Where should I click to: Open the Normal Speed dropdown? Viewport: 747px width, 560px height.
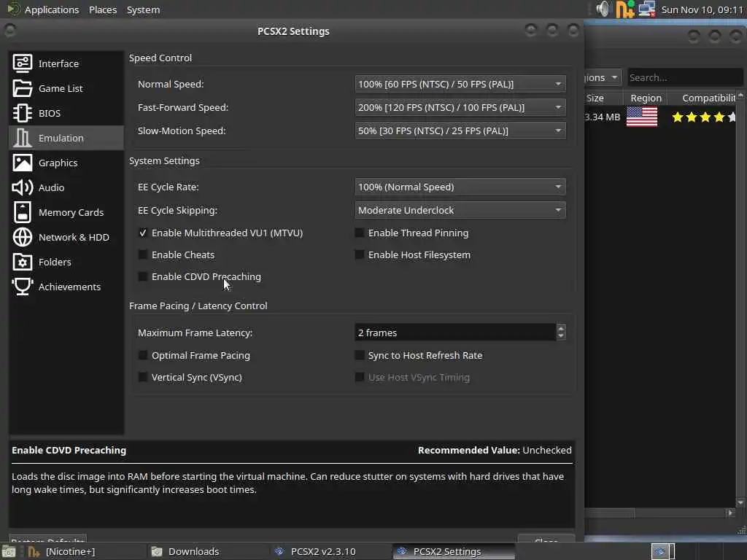(460, 84)
